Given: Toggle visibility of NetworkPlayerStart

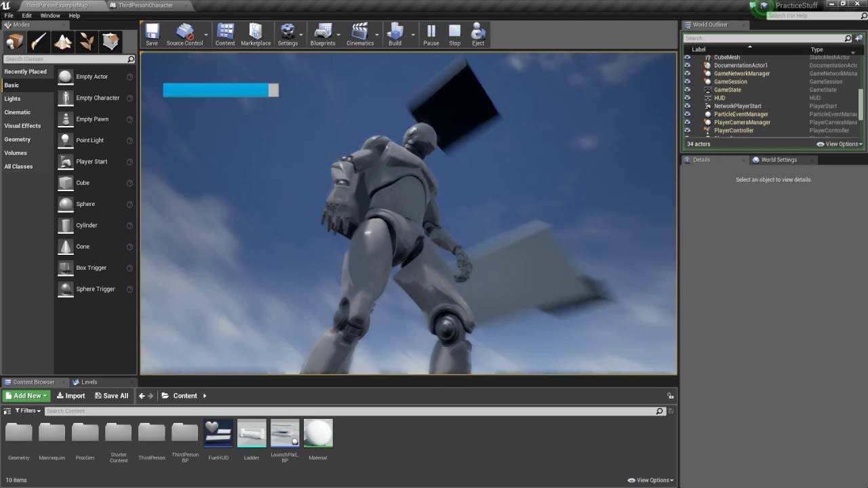Looking at the screenshot, I should point(687,106).
